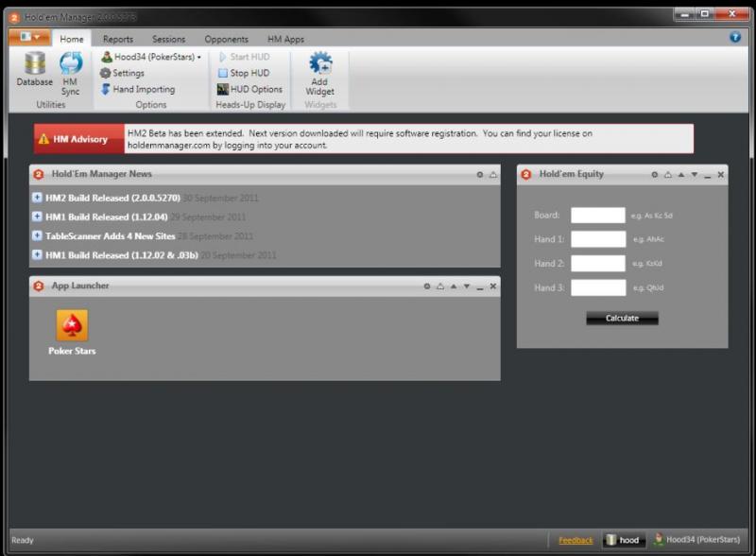Launch HM Sync
This screenshot has height=556, width=756.
[x=70, y=74]
